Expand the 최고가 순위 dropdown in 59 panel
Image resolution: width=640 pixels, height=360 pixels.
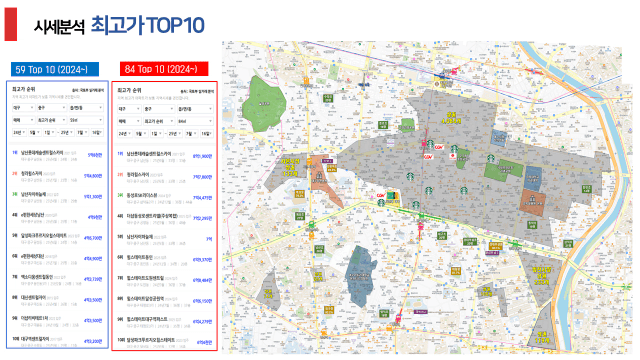tap(51, 120)
